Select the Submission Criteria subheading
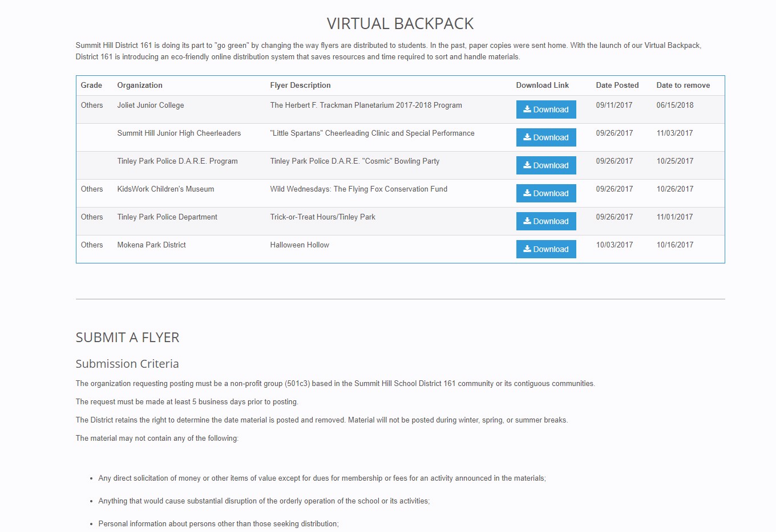Image resolution: width=776 pixels, height=532 pixels. click(127, 364)
